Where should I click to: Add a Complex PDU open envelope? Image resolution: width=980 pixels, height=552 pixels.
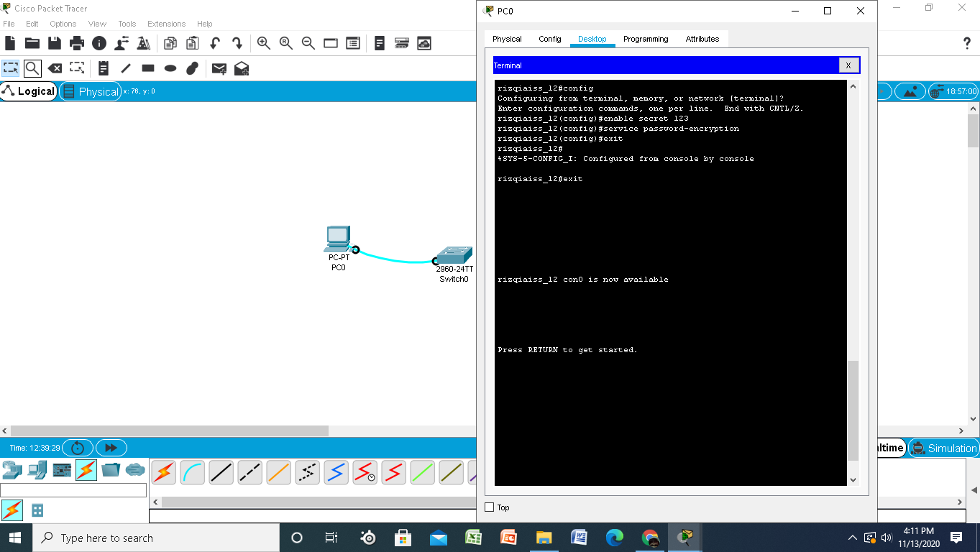[242, 68]
